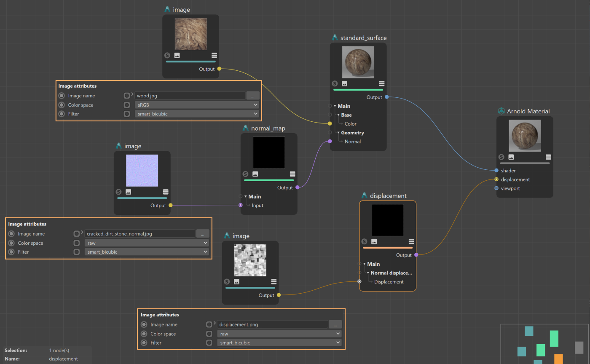Click the S badge on the wood image node
This screenshot has width=590, height=364.
point(167,55)
